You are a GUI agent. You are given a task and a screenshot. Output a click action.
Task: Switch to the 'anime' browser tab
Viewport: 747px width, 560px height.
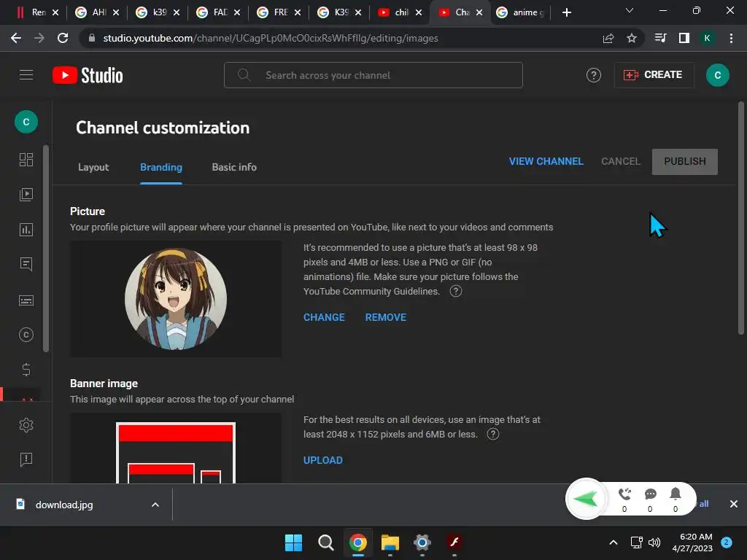(x=519, y=12)
